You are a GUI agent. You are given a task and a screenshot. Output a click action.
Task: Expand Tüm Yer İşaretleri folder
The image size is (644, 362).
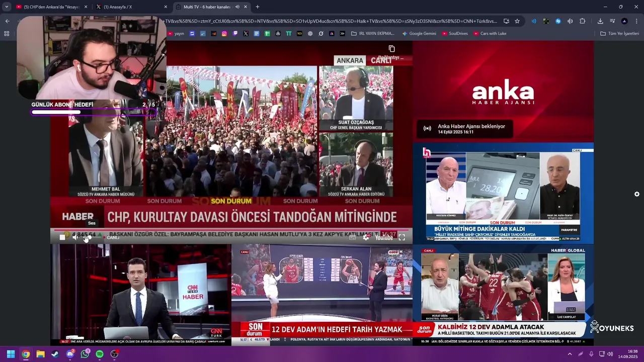[x=619, y=34]
